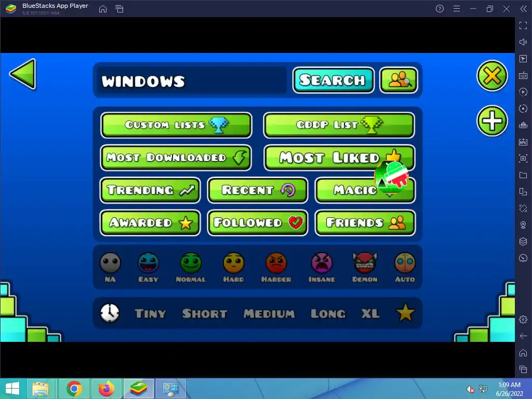Image resolution: width=532 pixels, height=399 pixels.
Task: Select Medium level length
Action: point(269,313)
